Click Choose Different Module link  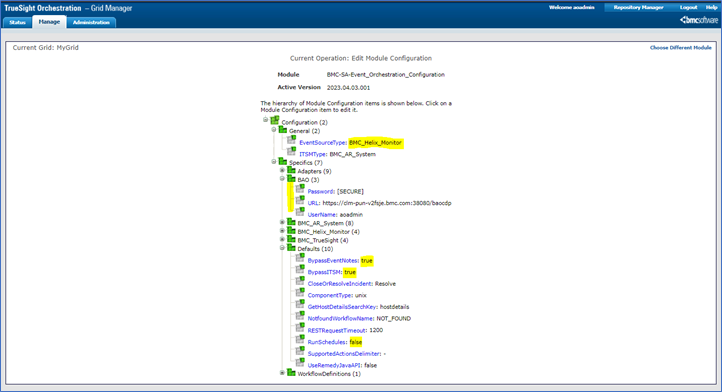click(x=681, y=47)
